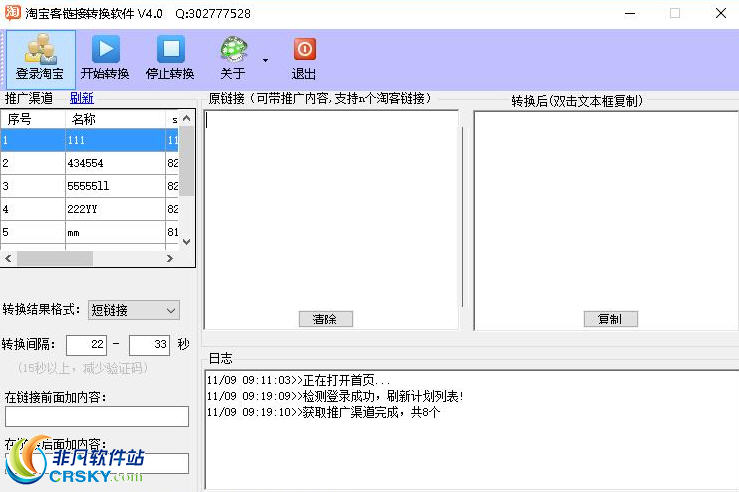
Task: Select channel row named 111
Action: (90, 140)
